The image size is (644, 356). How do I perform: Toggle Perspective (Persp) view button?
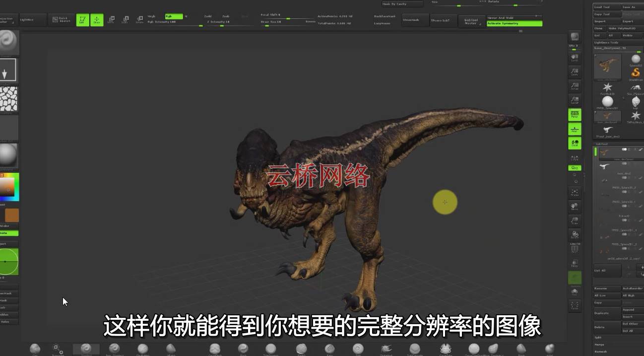(575, 115)
